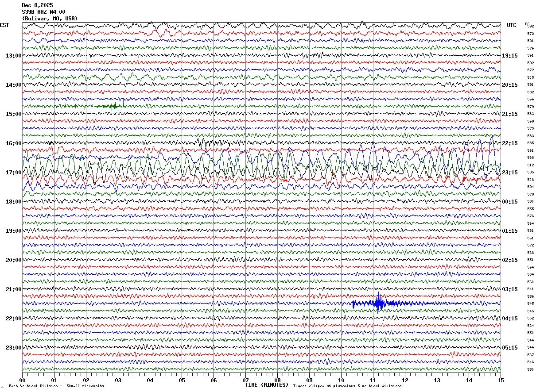Select the 15:00 CST time label
536x392 pixels.
tap(13, 114)
